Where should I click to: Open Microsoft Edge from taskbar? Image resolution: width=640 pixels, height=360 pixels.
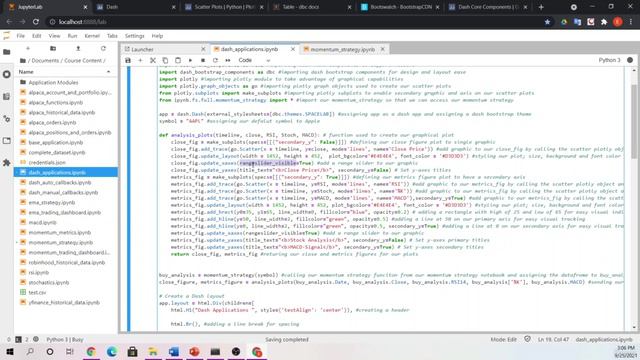pyautogui.click(x=111, y=351)
